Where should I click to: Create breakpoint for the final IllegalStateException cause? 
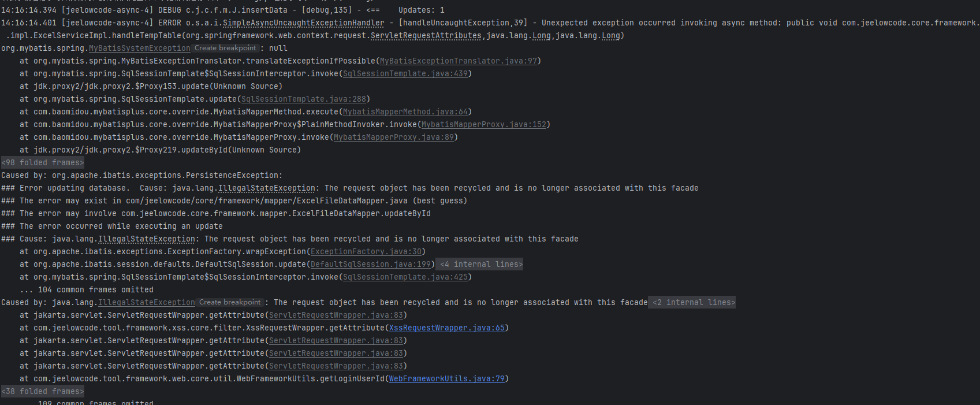point(230,303)
